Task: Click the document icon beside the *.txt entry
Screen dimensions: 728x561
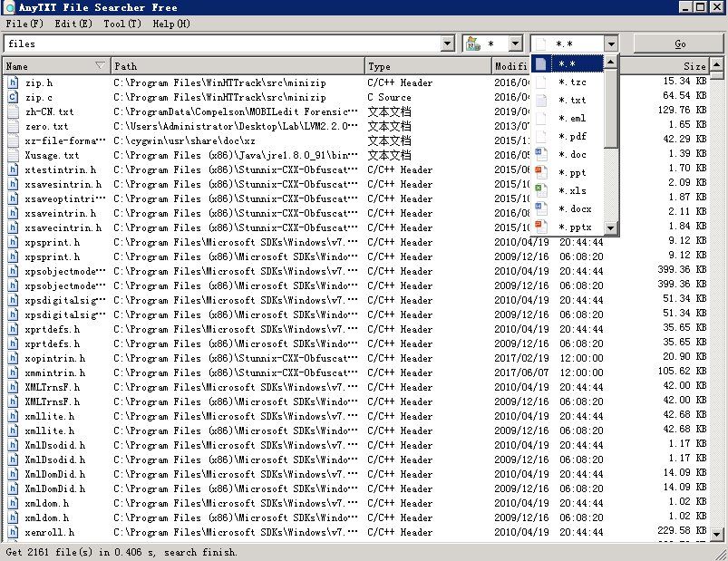Action: pyautogui.click(x=541, y=102)
